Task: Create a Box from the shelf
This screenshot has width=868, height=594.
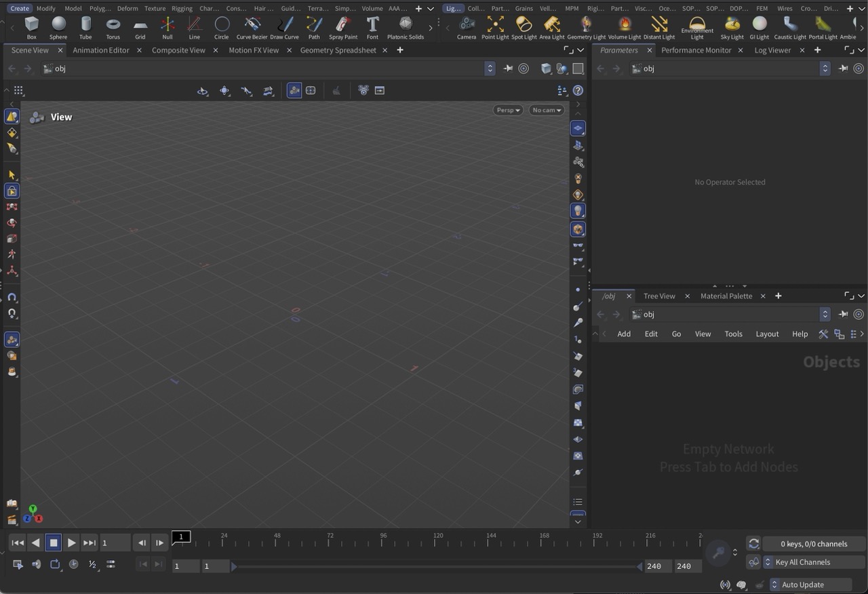Action: point(31,28)
